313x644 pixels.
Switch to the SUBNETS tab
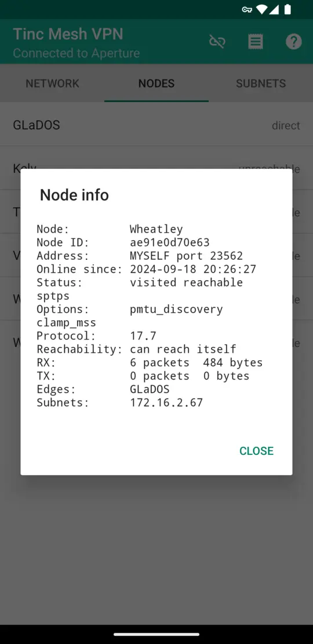pos(261,84)
